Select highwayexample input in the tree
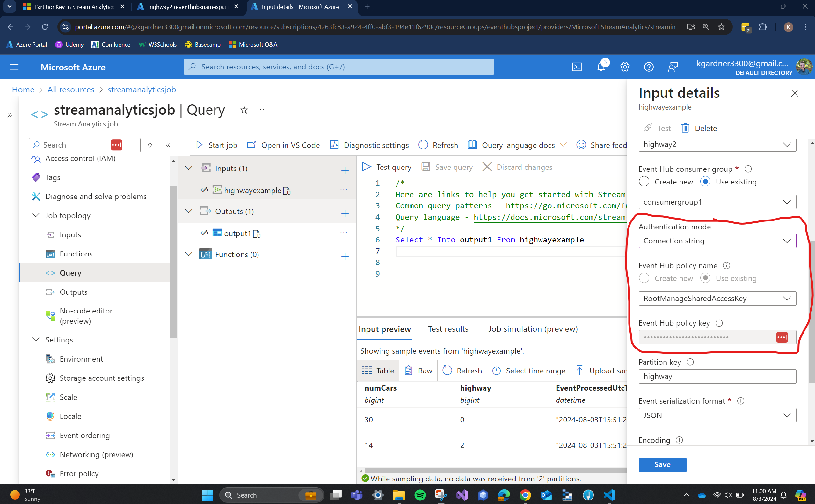815x504 pixels. point(252,190)
